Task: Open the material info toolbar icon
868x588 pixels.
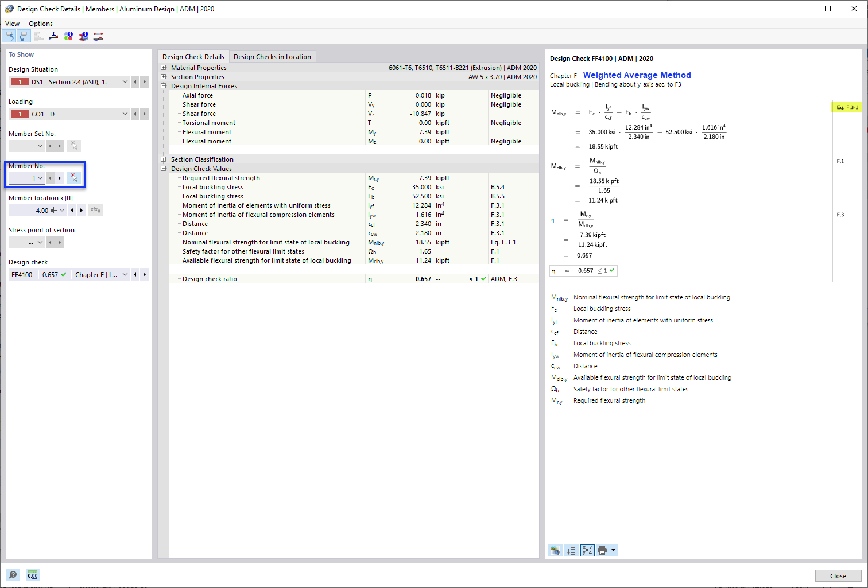Action: tap(68, 36)
